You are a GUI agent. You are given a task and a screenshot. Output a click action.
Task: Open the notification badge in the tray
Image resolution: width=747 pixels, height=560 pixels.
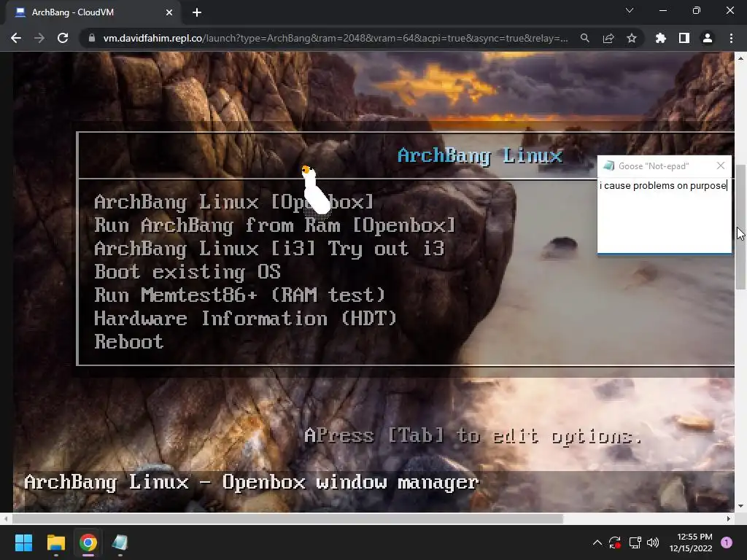727,542
